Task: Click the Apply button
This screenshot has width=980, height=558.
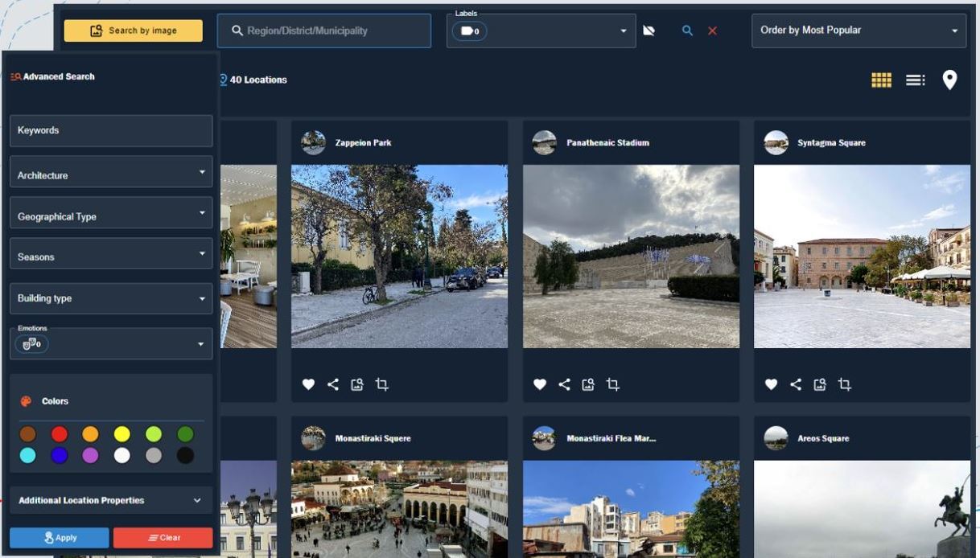Action: click(60, 538)
